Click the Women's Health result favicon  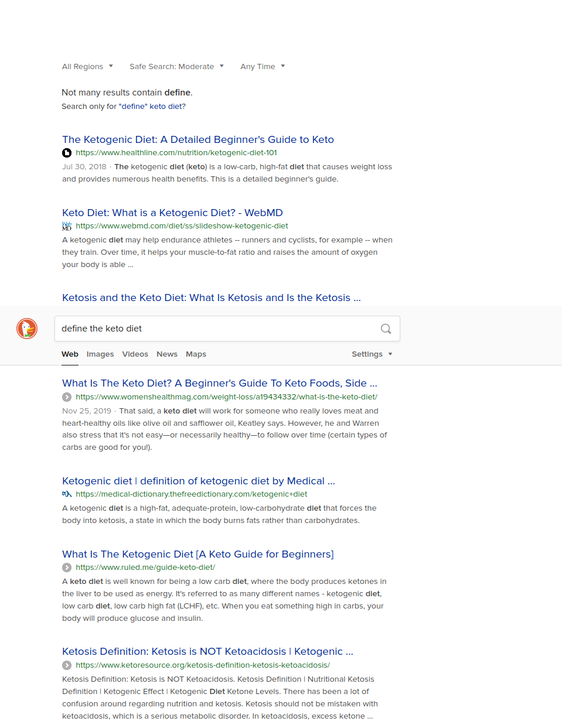67,397
